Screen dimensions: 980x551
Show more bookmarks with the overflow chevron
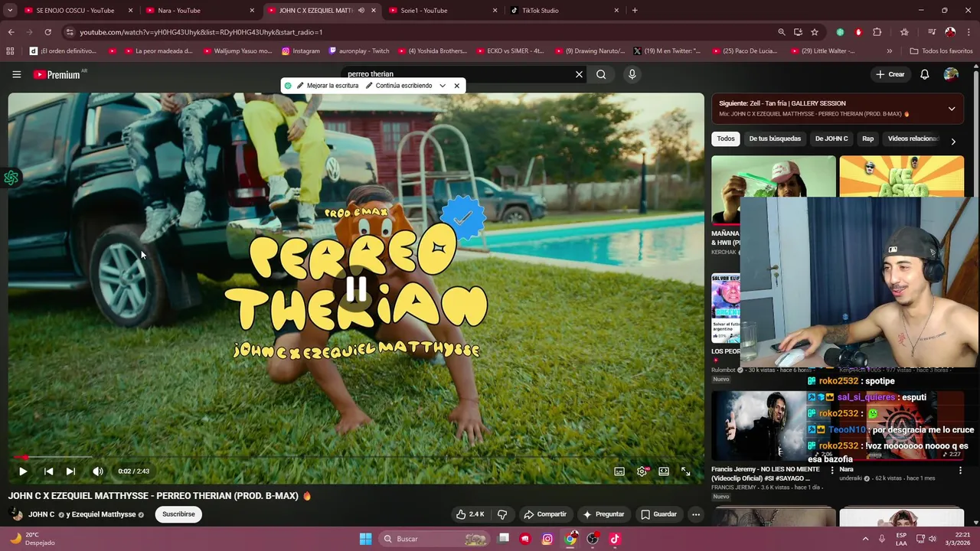pyautogui.click(x=889, y=51)
